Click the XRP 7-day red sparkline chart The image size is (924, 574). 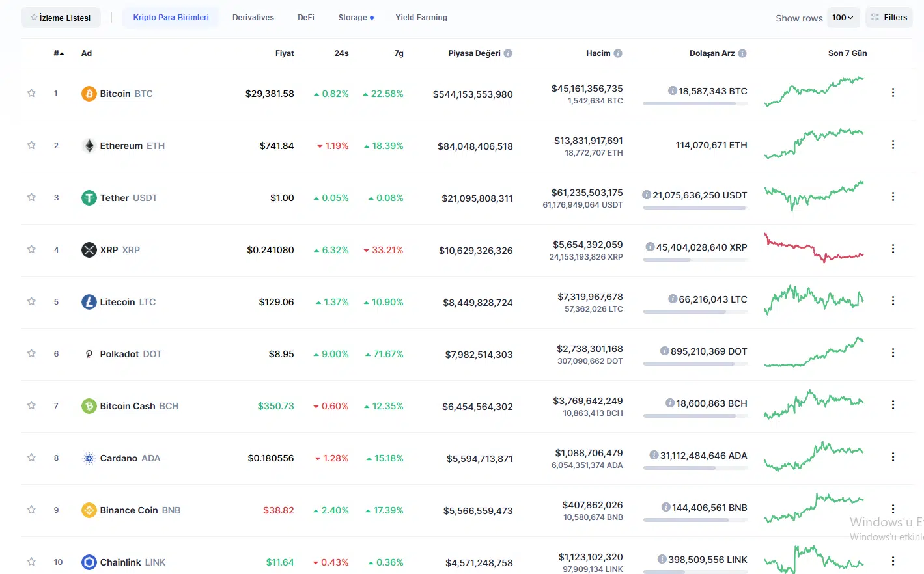tap(813, 249)
